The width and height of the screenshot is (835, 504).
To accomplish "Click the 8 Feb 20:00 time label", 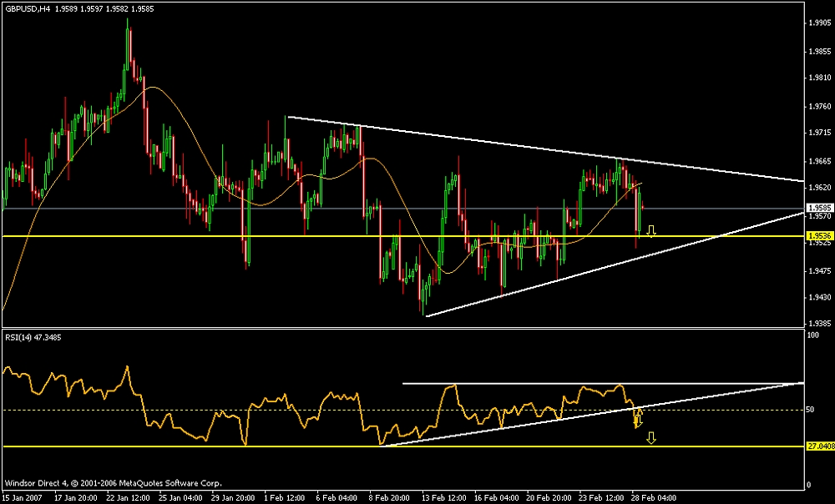I will (x=390, y=498).
